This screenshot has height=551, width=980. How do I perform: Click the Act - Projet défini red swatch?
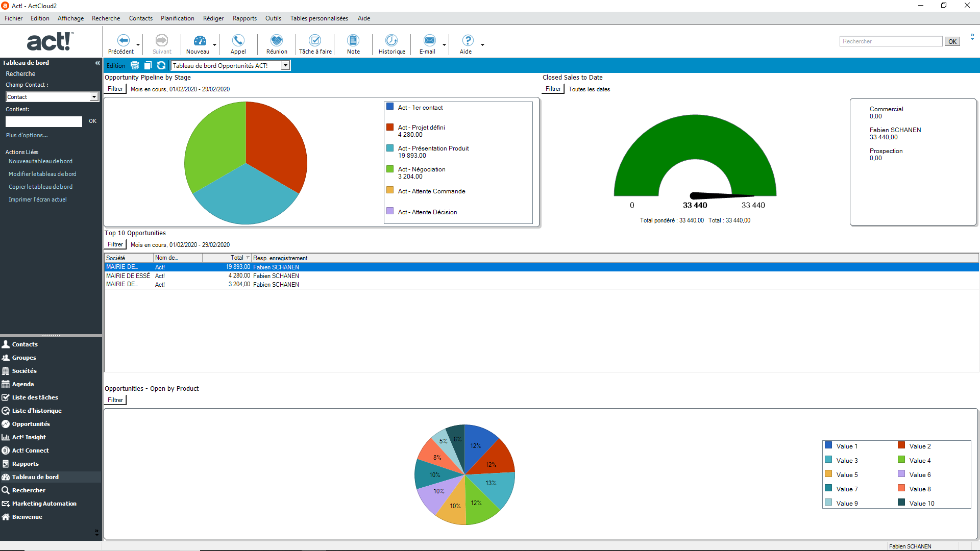[x=390, y=127]
